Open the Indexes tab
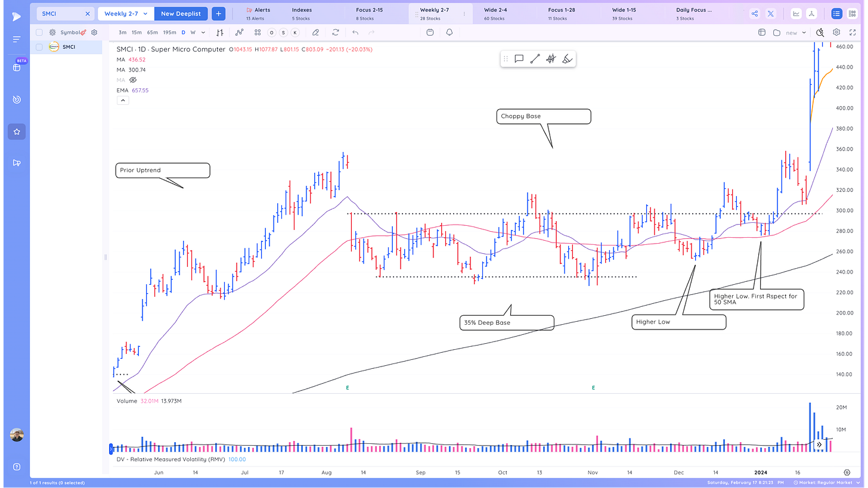 [x=302, y=14]
